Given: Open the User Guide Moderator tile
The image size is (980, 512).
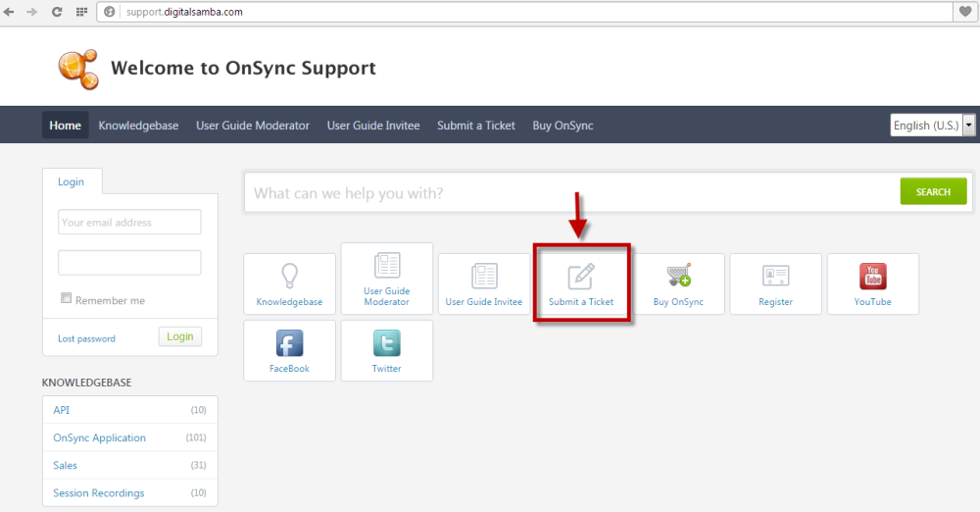Looking at the screenshot, I should click(387, 279).
